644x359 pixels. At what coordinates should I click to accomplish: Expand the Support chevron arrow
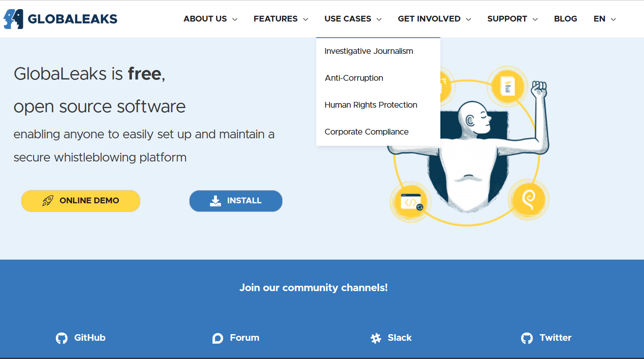(535, 19)
